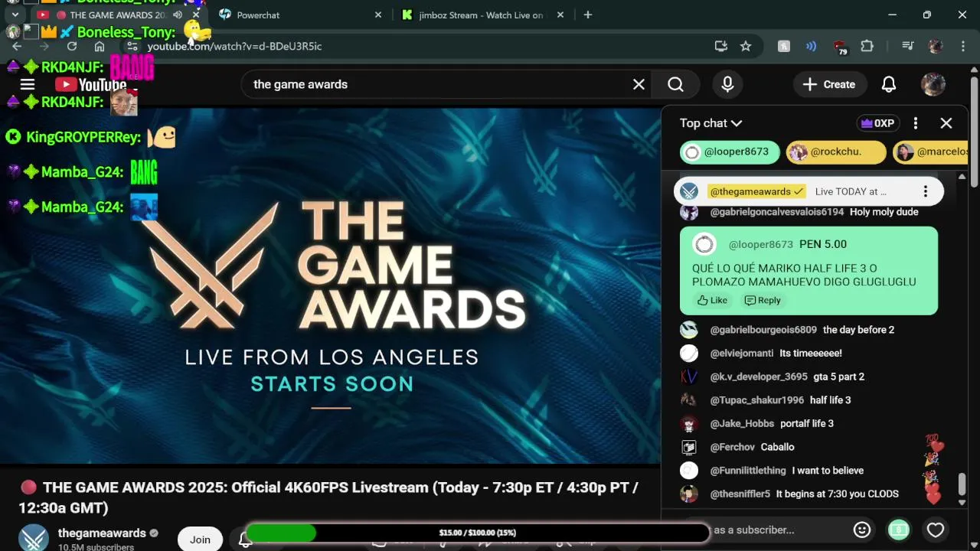This screenshot has width=980, height=551.
Task: Click the video title text
Action: point(329,497)
